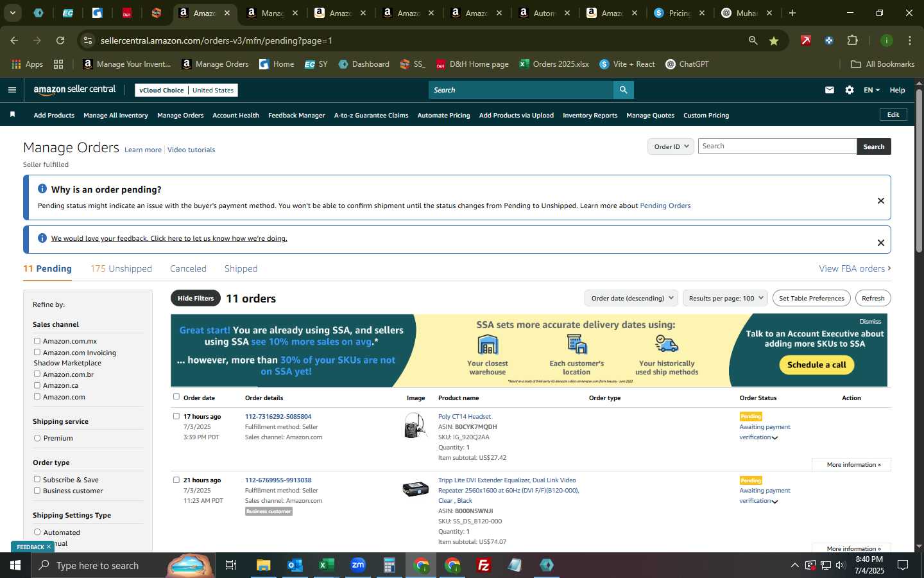Image resolution: width=924 pixels, height=578 pixels.
Task: Open Orders 2025.xlsx bookmark
Action: tap(554, 64)
